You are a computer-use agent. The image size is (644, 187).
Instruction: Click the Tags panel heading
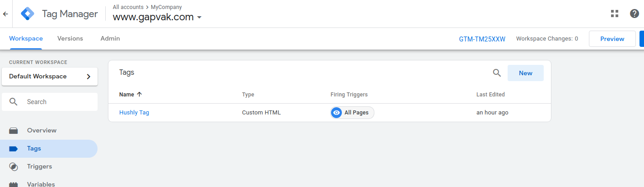tap(127, 72)
